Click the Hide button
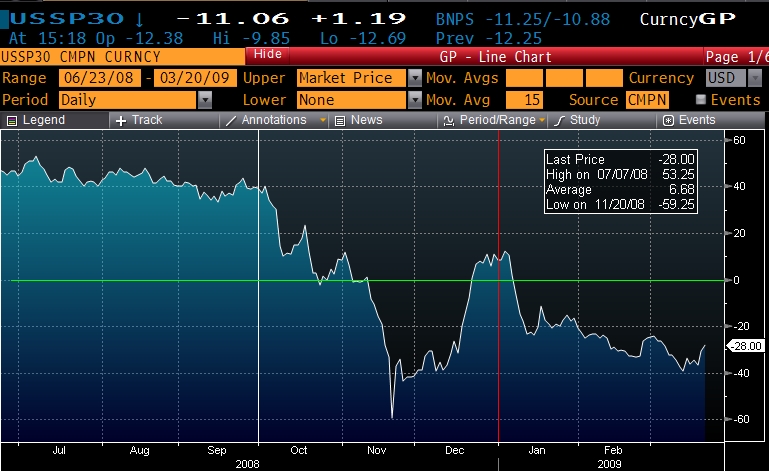Image resolution: width=769 pixels, height=471 pixels. tap(267, 53)
